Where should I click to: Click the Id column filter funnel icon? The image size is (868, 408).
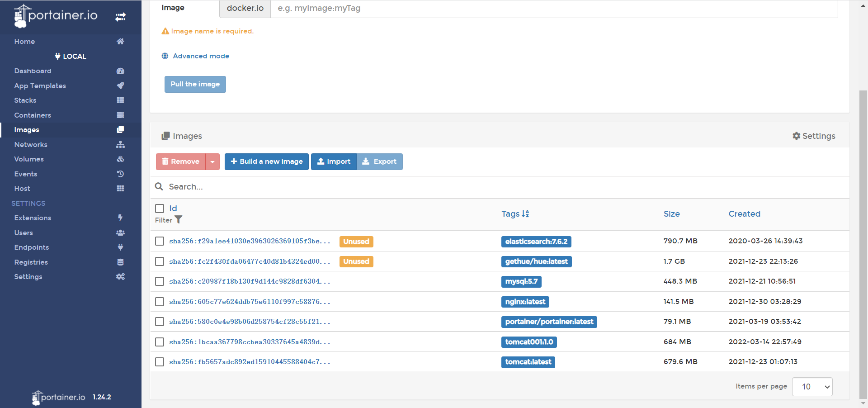pyautogui.click(x=179, y=220)
